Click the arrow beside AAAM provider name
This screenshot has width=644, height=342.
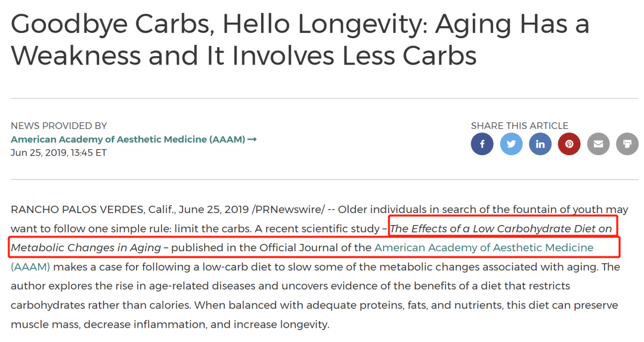pos(252,139)
